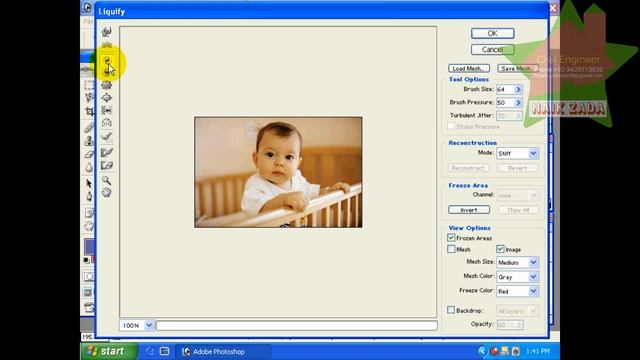
Task: Click the Revert button
Action: (518, 168)
